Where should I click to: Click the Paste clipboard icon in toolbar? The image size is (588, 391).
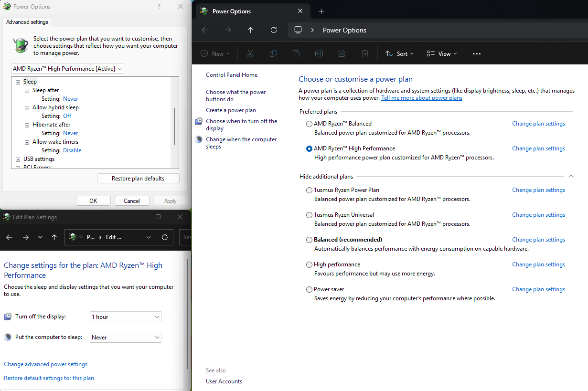pos(296,54)
